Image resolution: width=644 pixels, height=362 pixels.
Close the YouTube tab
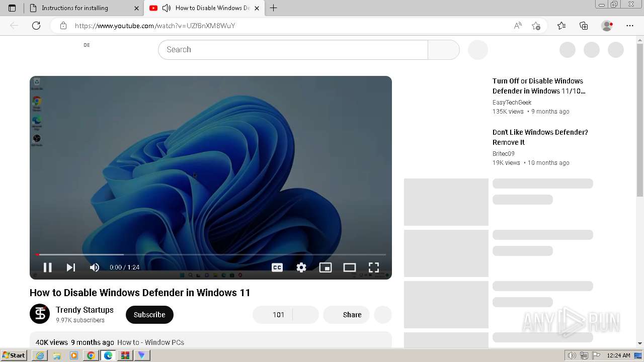tap(257, 8)
